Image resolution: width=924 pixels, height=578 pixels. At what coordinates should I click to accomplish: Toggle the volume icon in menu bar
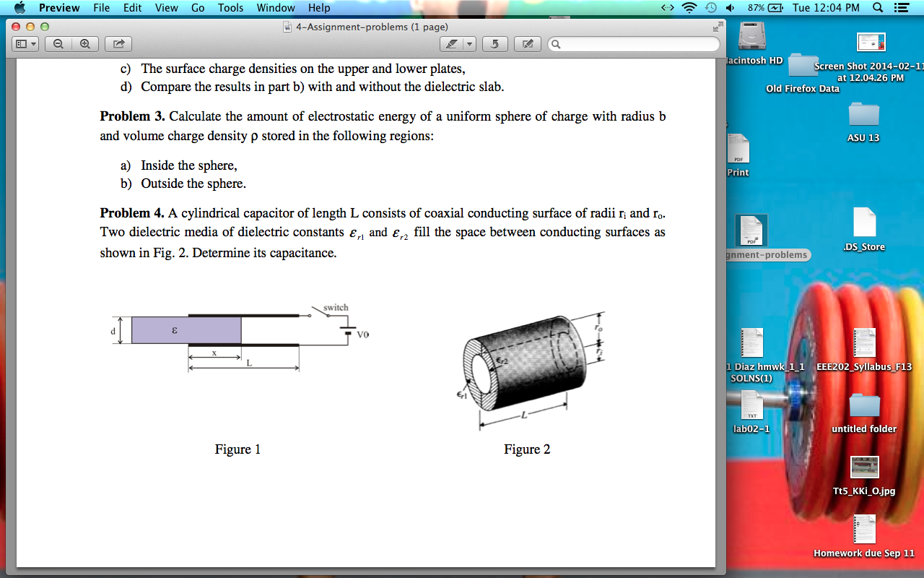[x=729, y=8]
